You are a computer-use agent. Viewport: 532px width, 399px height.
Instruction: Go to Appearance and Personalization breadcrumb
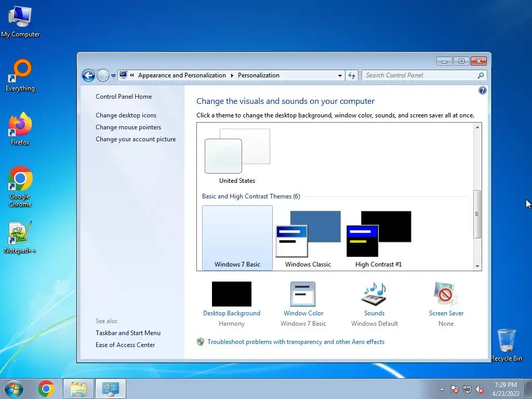(182, 75)
